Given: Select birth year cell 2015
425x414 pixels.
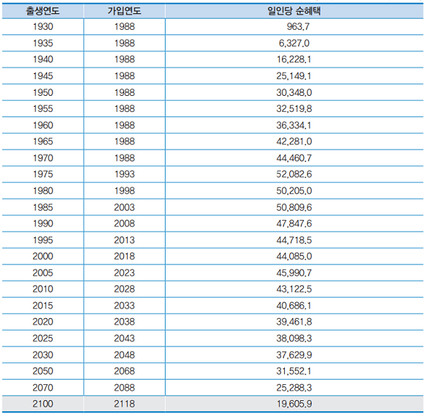Looking at the screenshot, I should click(43, 305).
